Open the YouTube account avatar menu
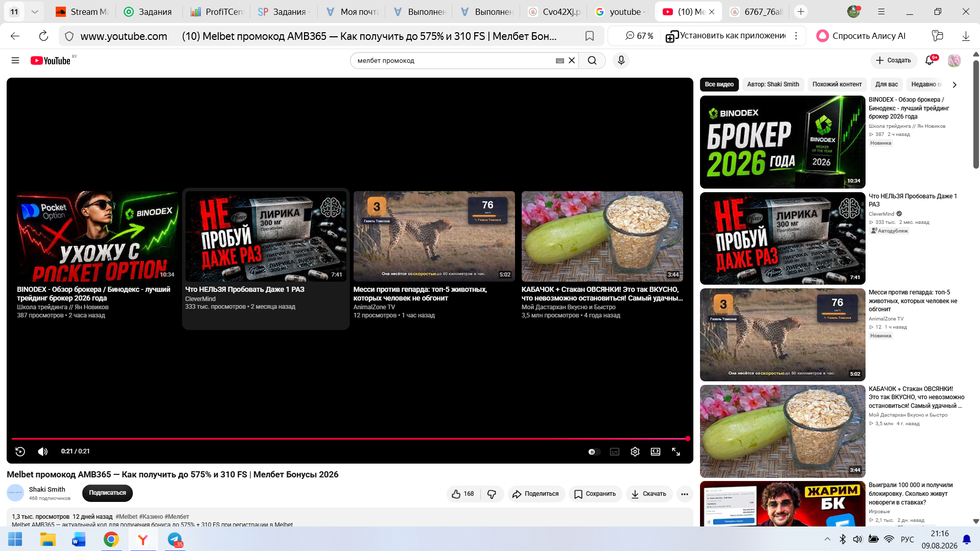 pos(954,60)
